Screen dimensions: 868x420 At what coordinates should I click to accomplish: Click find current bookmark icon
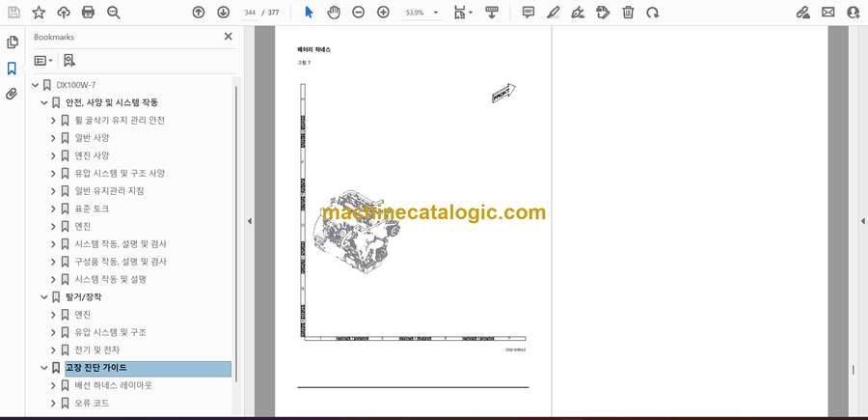tap(68, 61)
